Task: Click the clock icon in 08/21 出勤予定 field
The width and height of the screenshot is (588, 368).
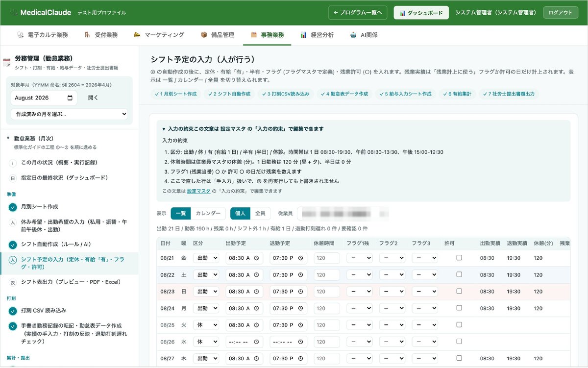Action: click(257, 258)
